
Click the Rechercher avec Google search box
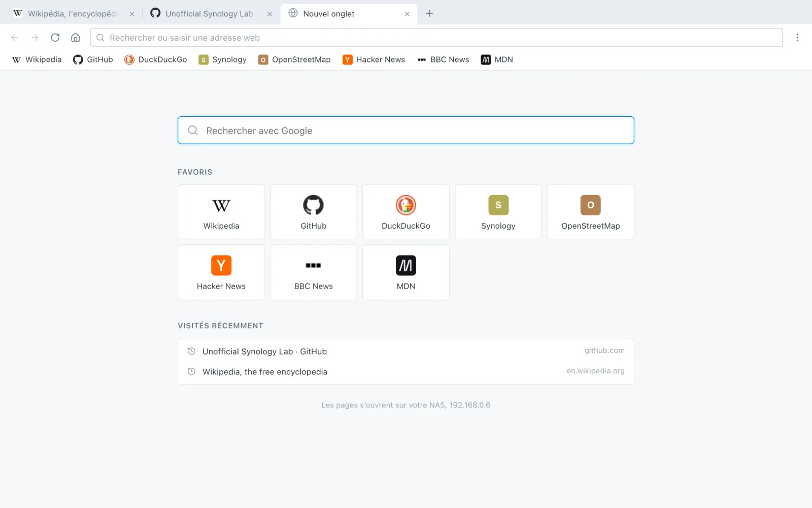406,131
